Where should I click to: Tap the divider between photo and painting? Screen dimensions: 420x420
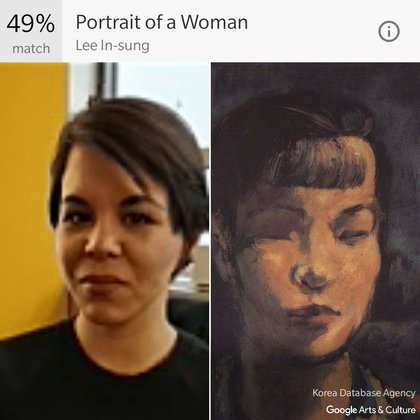click(x=210, y=241)
